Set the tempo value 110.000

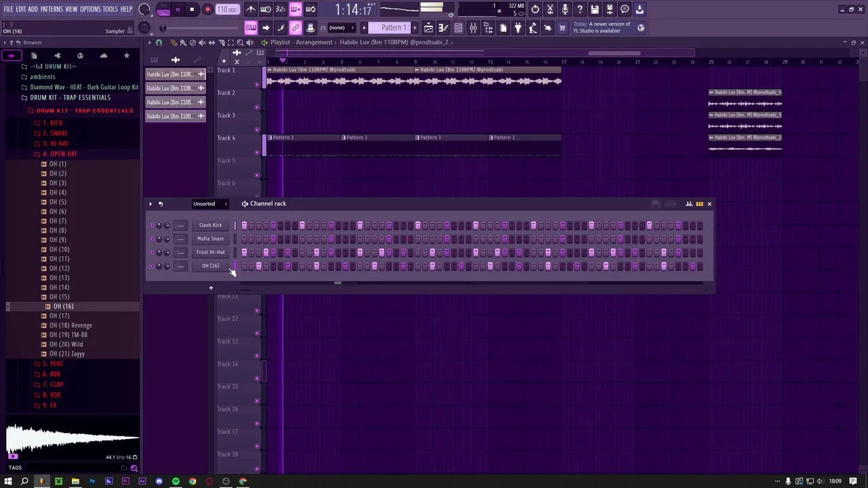tap(227, 9)
